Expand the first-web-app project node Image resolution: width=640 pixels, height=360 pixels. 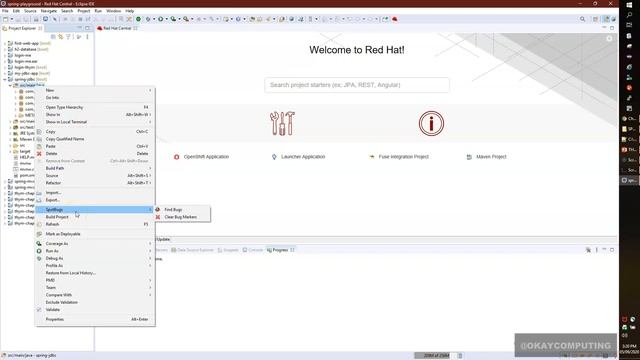(x=5, y=43)
